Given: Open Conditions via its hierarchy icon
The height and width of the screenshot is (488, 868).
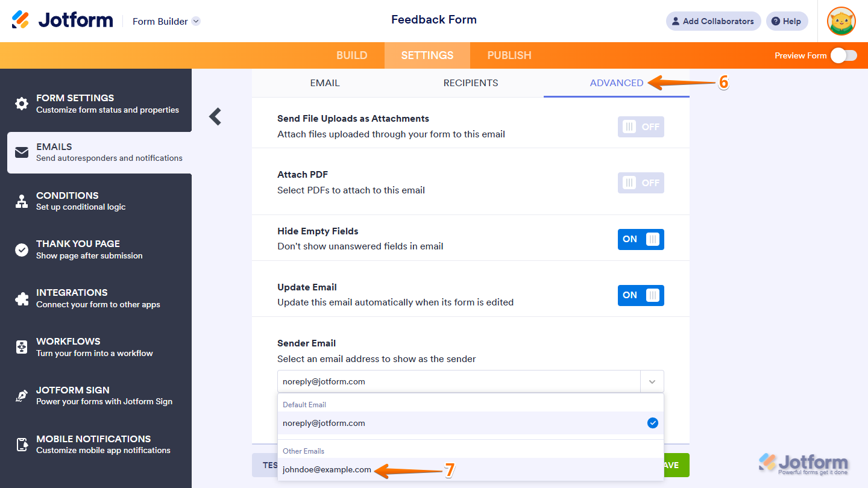Looking at the screenshot, I should [x=22, y=201].
